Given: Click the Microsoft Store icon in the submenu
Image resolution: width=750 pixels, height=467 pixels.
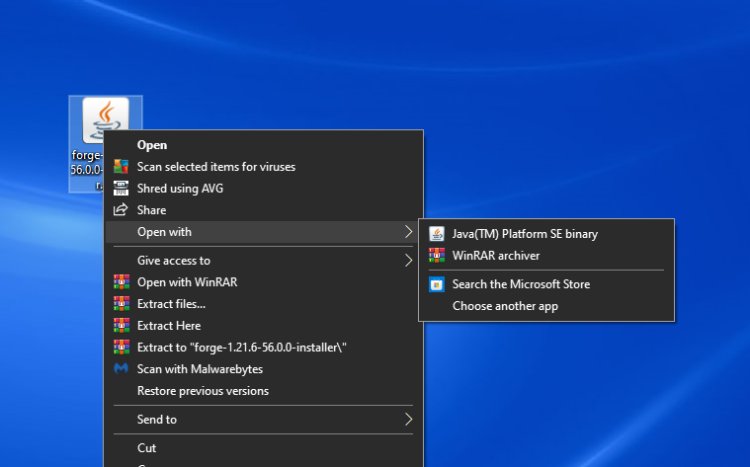Looking at the screenshot, I should [436, 284].
